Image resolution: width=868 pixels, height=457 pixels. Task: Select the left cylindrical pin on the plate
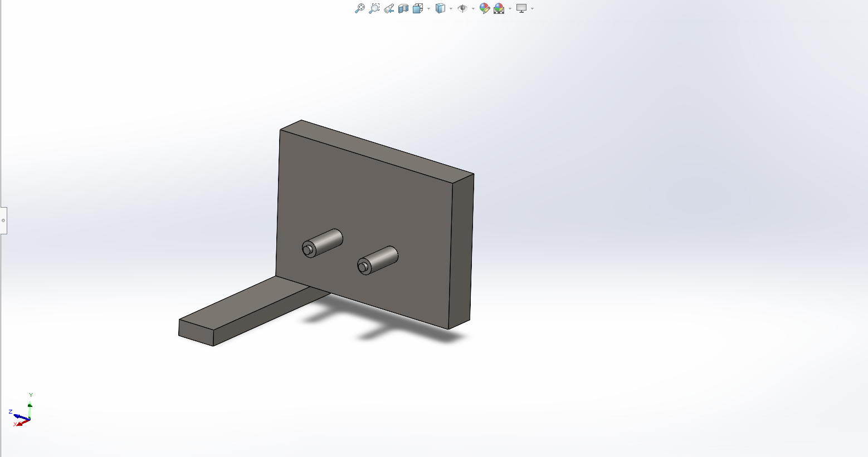(326, 241)
